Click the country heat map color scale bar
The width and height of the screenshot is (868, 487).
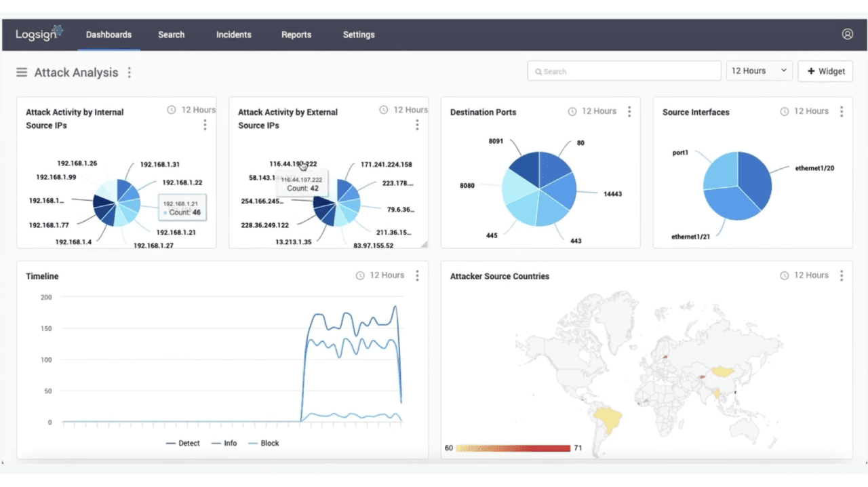513,448
